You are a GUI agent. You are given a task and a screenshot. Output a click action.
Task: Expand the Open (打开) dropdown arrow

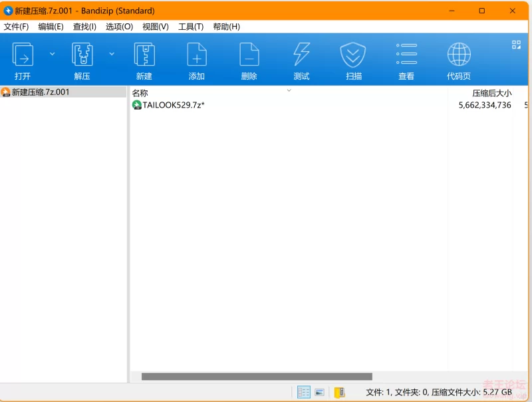53,54
